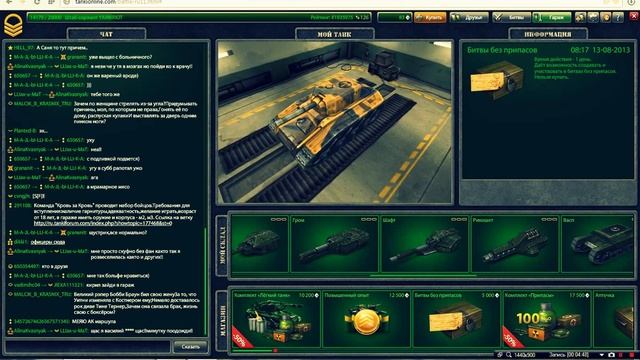Image resolution: width=640 pixels, height=360 pixels.
Task: Send the chat message with Сказать
Action: (190, 347)
